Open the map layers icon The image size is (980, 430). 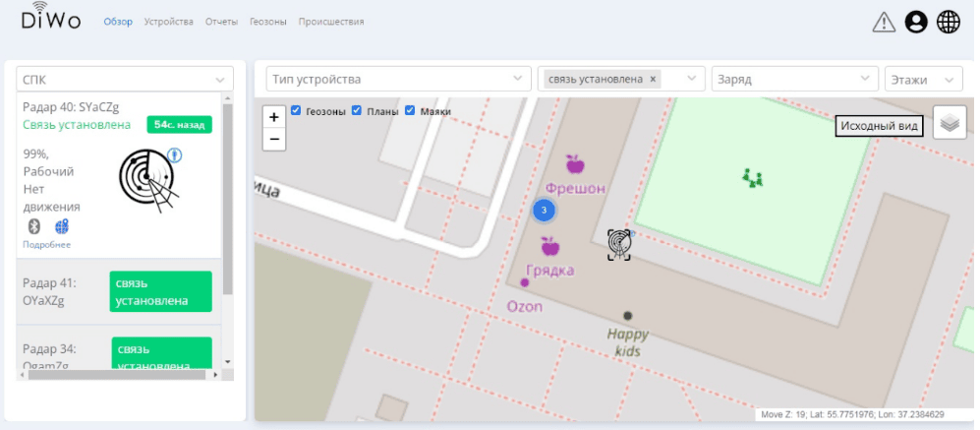[x=949, y=123]
